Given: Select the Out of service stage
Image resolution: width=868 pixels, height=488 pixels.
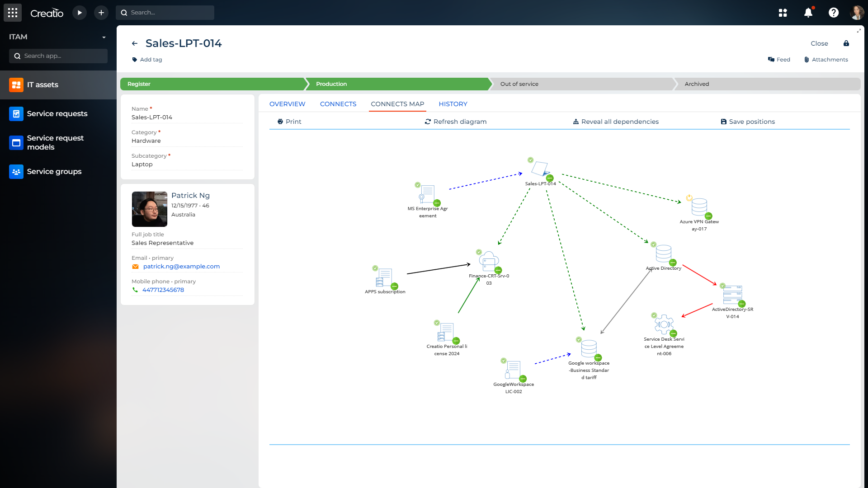Looking at the screenshot, I should tap(583, 84).
